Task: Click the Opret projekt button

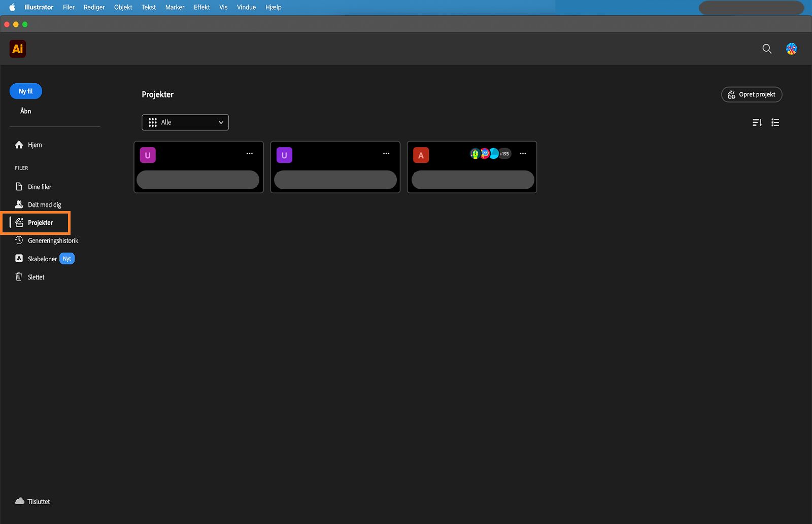Action: 752,94
